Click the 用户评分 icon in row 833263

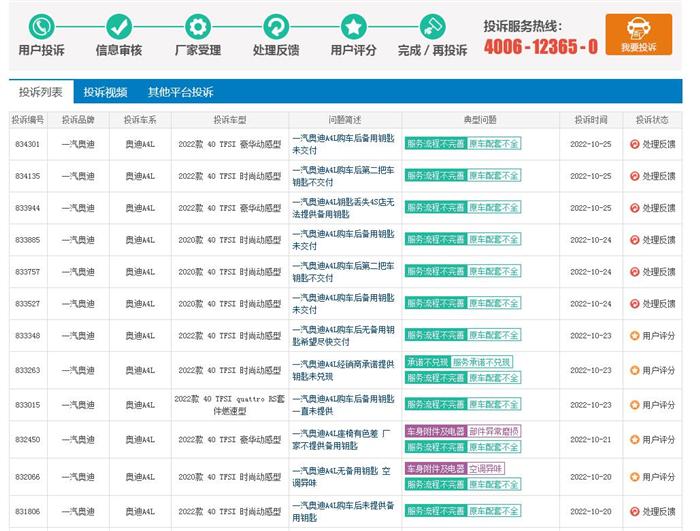tap(634, 370)
